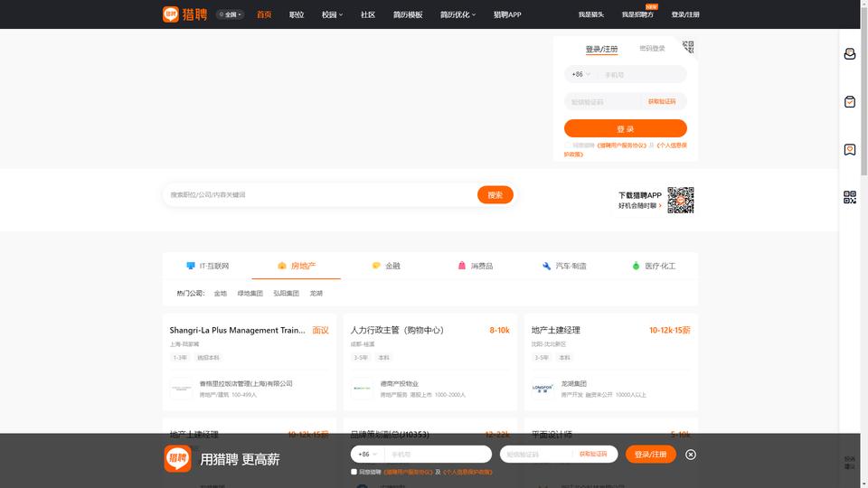
Task: Switch to the 密码登录 tab
Action: tap(652, 49)
